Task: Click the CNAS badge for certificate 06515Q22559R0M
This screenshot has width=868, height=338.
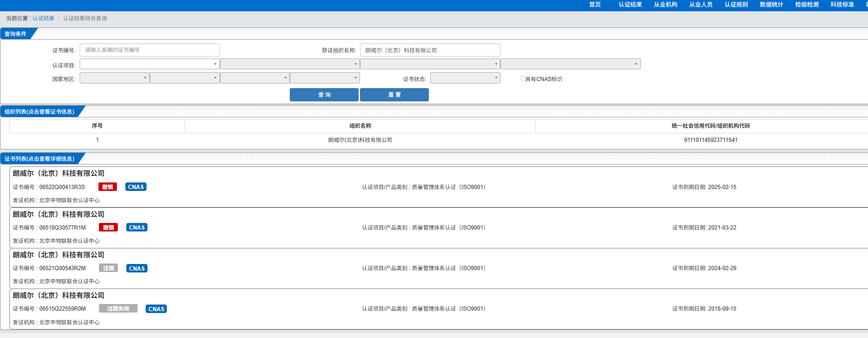Action: [x=156, y=309]
